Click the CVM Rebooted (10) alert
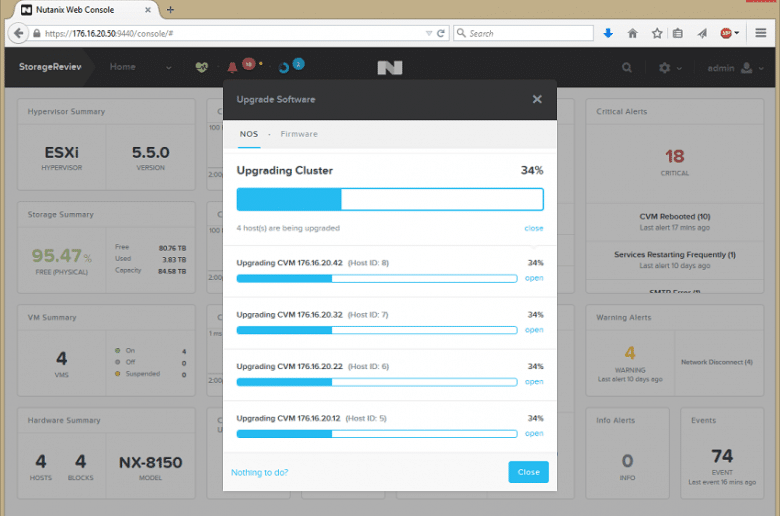 (x=675, y=216)
